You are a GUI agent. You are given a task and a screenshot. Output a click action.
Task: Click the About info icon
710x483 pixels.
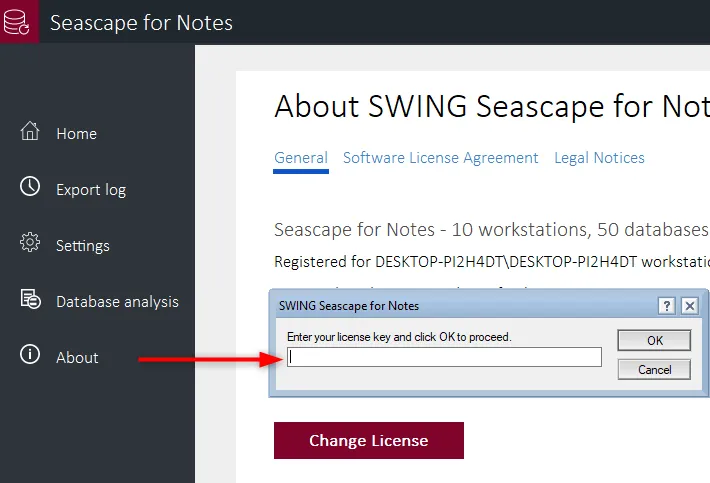(30, 354)
